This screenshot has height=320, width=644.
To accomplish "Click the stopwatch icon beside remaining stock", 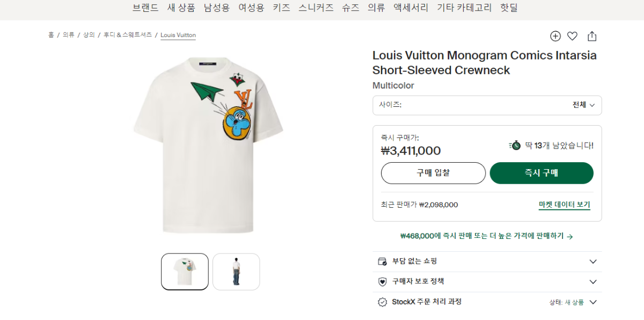I will [515, 145].
